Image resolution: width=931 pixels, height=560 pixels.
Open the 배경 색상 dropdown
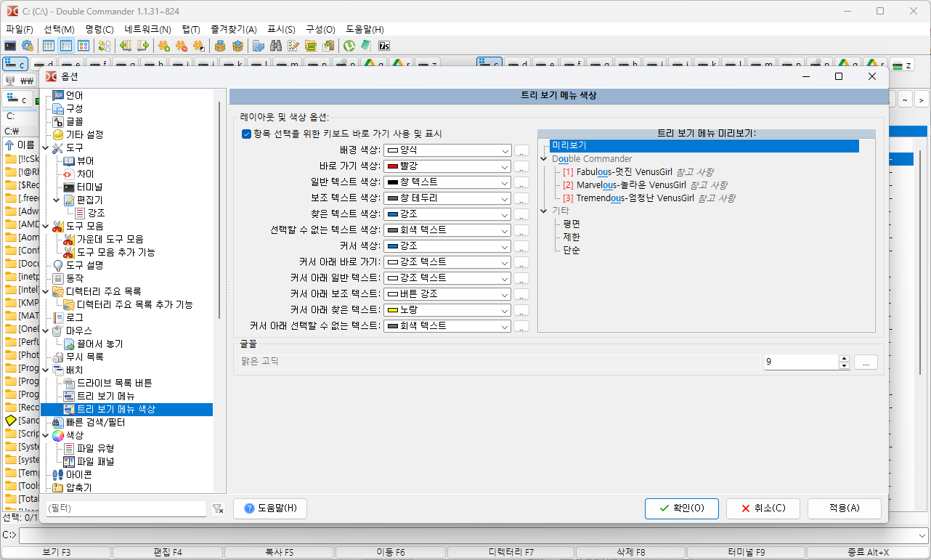(x=447, y=150)
